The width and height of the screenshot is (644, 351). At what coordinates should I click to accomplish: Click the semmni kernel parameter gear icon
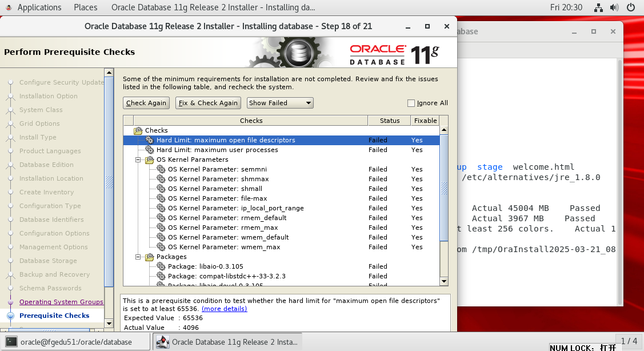pyautogui.click(x=161, y=169)
